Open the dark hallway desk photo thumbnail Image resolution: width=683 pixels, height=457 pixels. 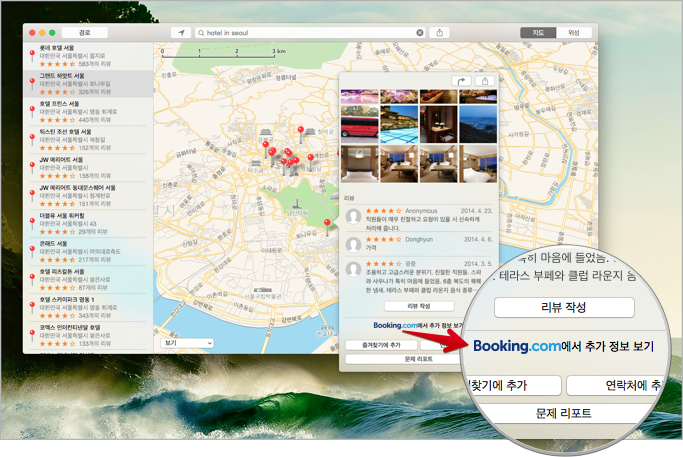pyautogui.click(x=438, y=124)
